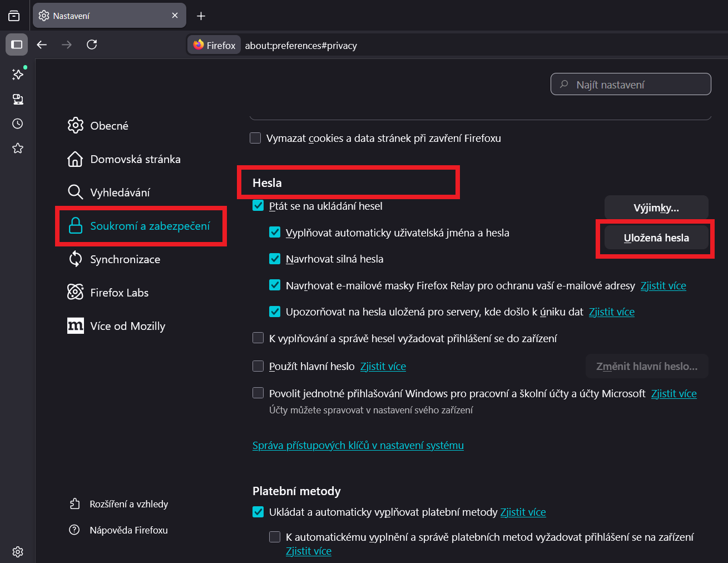Open the history clock icon
The width and height of the screenshot is (728, 563).
coord(18,124)
